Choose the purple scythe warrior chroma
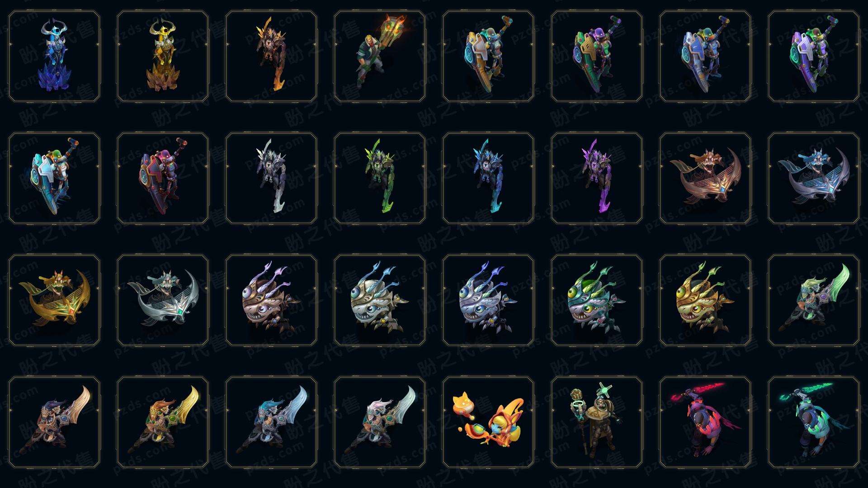The image size is (868, 488). point(597,178)
